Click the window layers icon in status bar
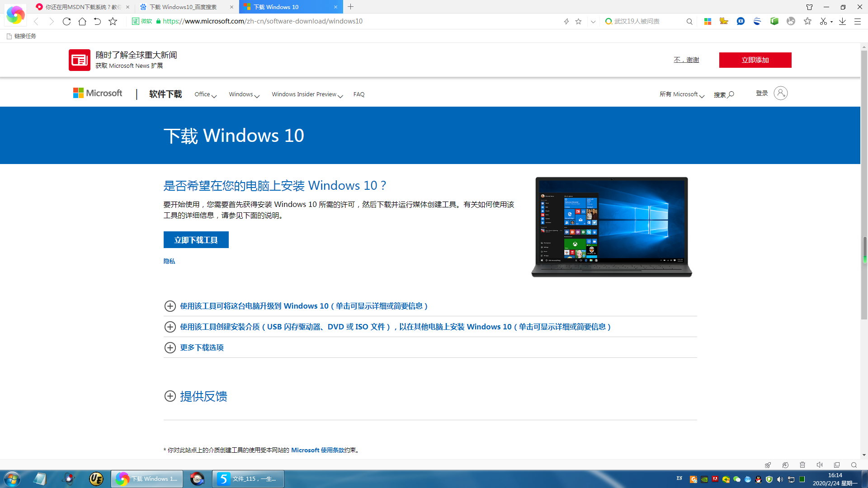Screen dimensions: 868x488 tap(837, 465)
